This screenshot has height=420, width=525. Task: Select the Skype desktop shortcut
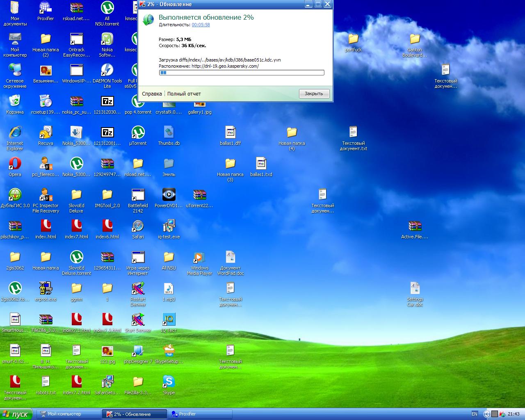(x=169, y=382)
